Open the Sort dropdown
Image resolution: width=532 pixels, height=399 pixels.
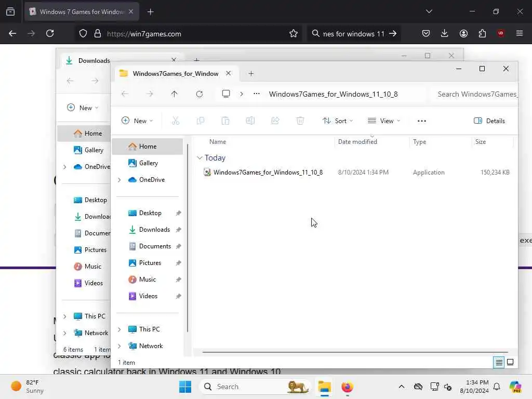coord(338,121)
